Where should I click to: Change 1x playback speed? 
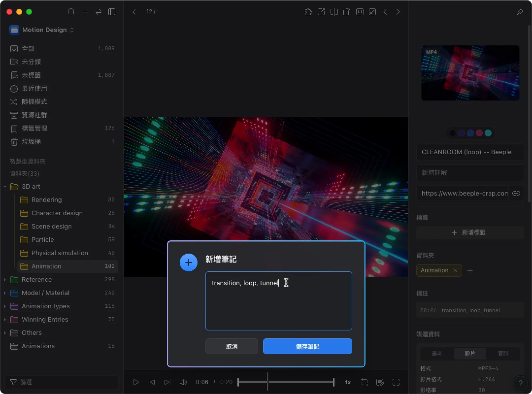click(x=348, y=382)
